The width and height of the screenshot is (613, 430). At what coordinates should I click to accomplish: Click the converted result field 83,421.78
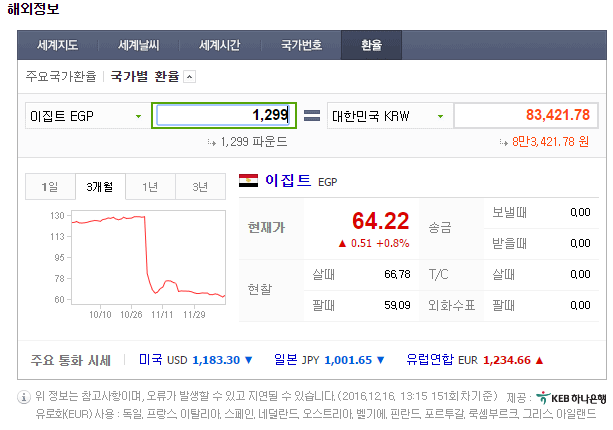click(525, 115)
